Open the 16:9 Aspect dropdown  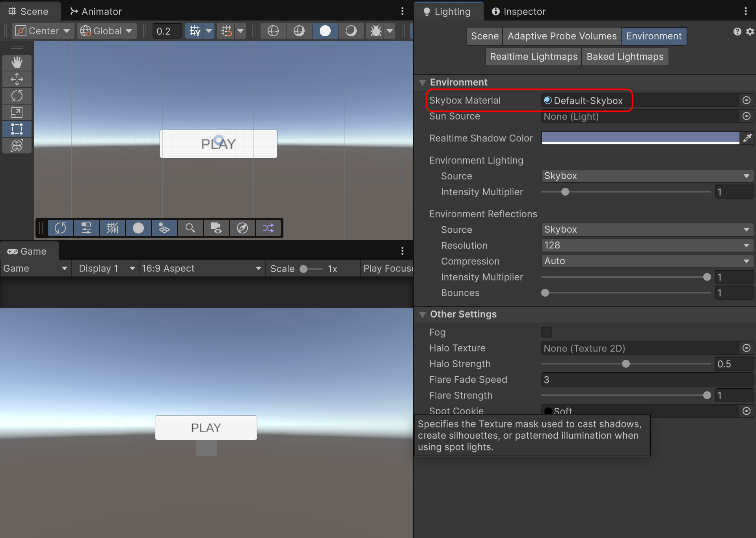201,269
